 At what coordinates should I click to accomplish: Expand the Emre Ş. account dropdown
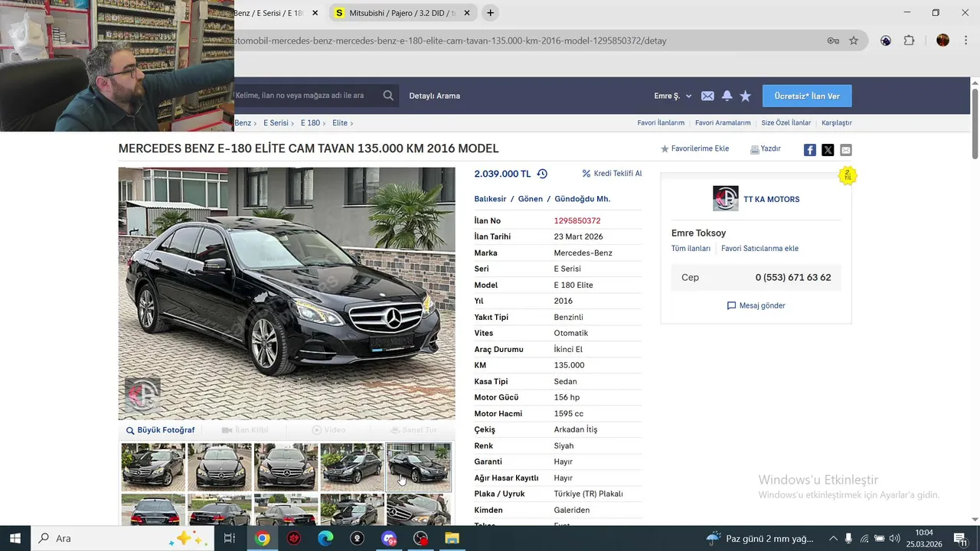click(x=673, y=96)
